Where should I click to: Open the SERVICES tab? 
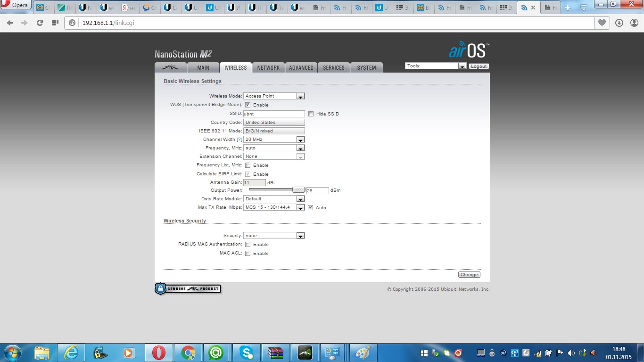[334, 67]
